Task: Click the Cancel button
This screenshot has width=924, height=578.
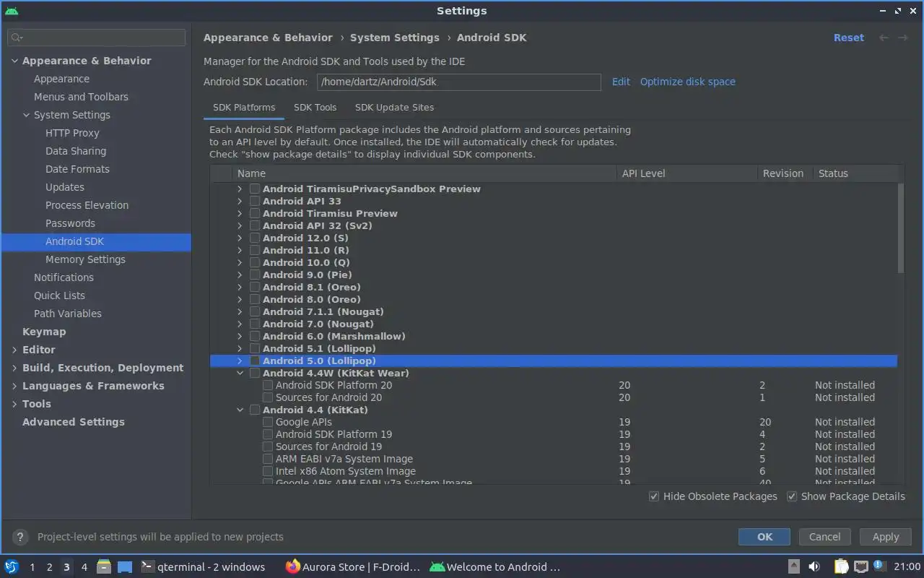Action: click(x=824, y=537)
